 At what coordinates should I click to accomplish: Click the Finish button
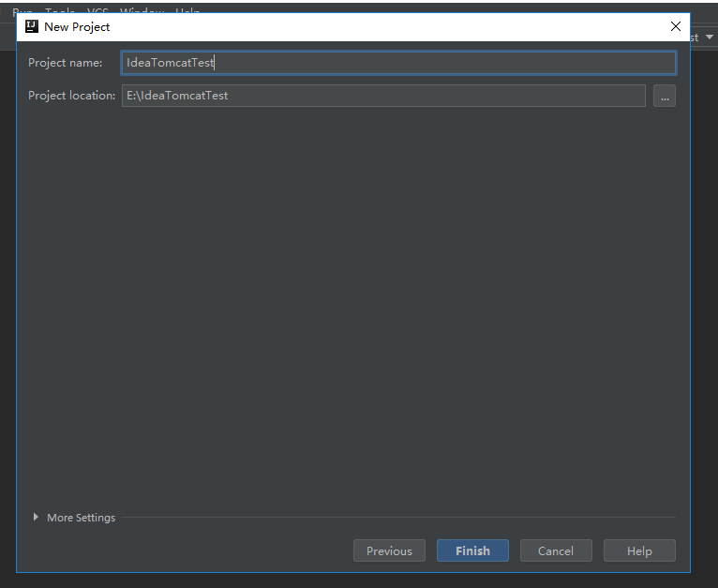pos(472,550)
